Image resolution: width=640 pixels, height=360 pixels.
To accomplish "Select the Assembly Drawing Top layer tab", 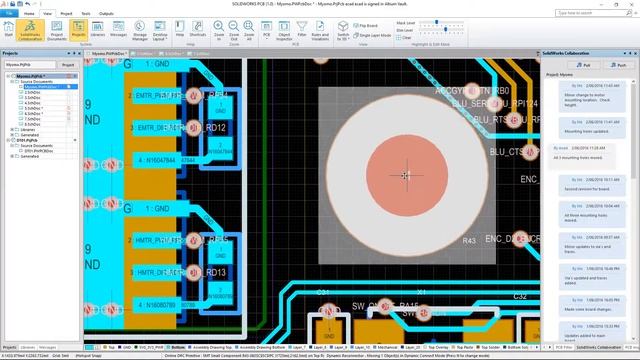I will [209, 347].
